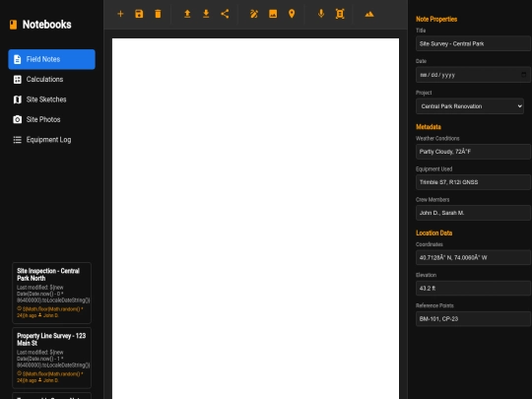Save the note with the floppy disk icon
The width and height of the screenshot is (532, 399).
(139, 14)
